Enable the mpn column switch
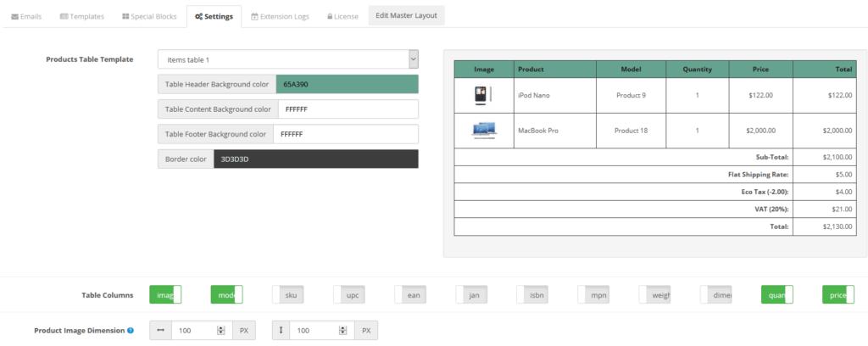The height and width of the screenshot is (346, 868). (593, 294)
